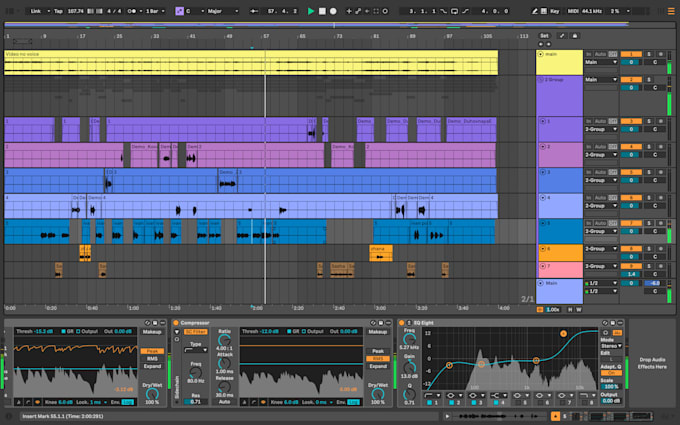The image size is (680, 425).
Task: Turn off the EQ Eight device activator
Action: pos(402,323)
